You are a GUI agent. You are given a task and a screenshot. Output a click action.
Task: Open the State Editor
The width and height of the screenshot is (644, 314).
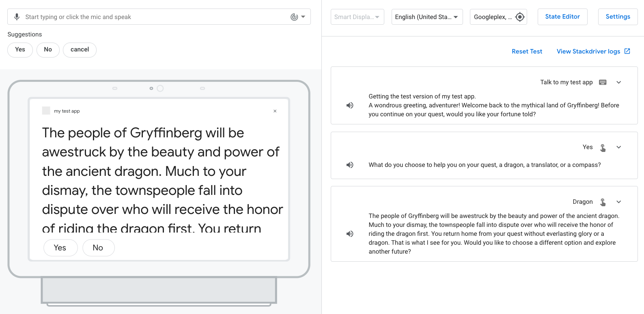562,17
